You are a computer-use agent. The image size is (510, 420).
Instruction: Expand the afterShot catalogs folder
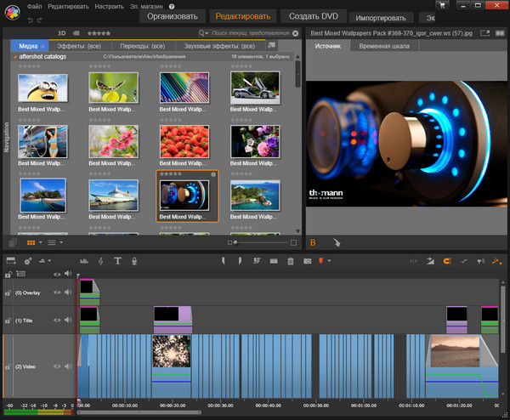pyautogui.click(x=15, y=56)
